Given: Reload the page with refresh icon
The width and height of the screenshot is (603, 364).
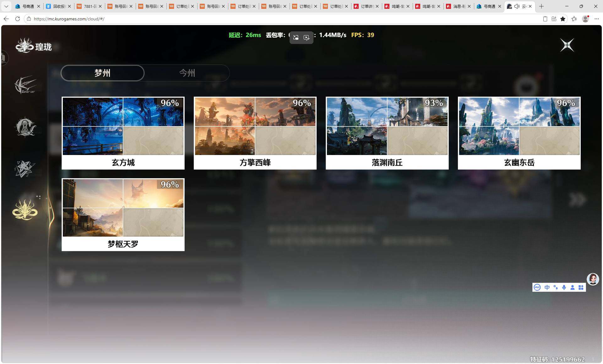Looking at the screenshot, I should point(18,19).
